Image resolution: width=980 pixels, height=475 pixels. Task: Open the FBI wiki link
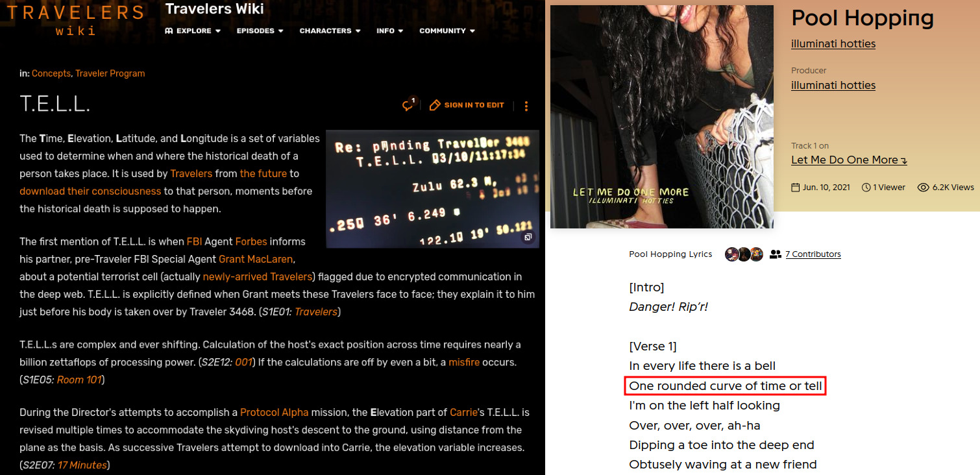tap(194, 241)
